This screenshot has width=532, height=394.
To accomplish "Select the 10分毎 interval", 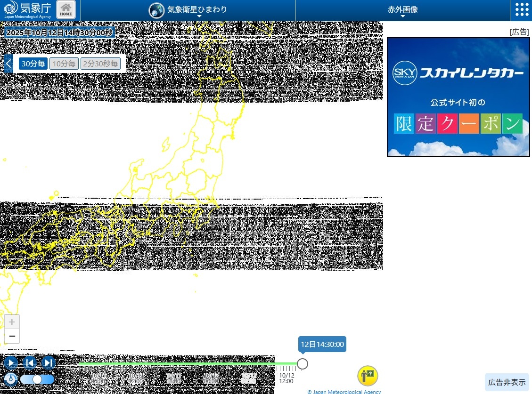I will tap(64, 64).
